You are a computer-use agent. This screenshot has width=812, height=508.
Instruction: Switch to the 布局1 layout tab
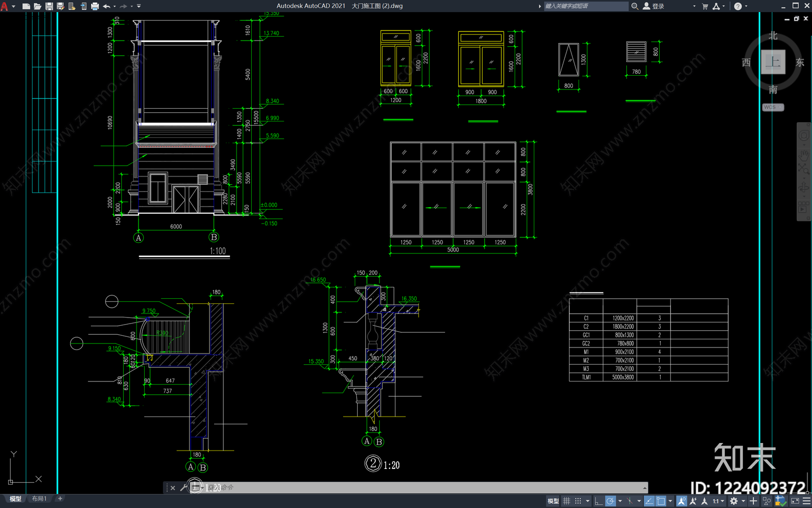[39, 499]
